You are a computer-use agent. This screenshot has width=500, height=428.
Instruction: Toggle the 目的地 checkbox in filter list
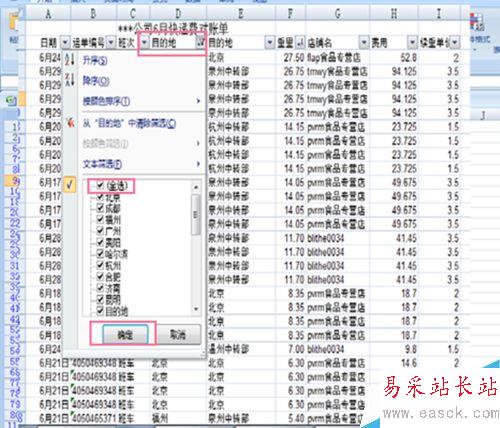click(x=100, y=311)
